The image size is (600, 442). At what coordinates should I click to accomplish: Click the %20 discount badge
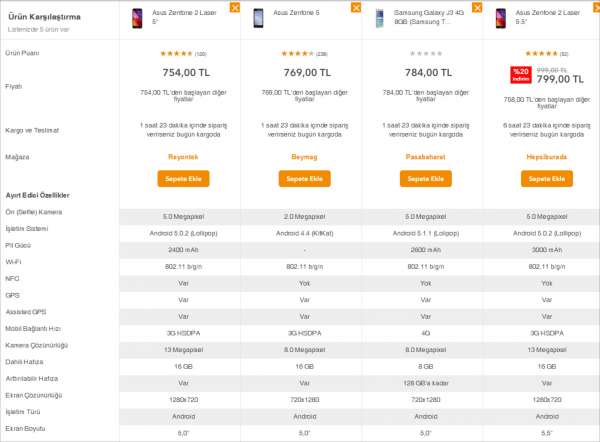[521, 75]
